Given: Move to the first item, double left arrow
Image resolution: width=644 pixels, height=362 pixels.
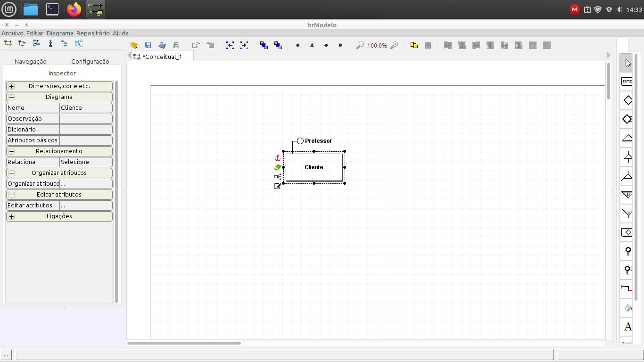Looking at the screenshot, I should [x=298, y=45].
